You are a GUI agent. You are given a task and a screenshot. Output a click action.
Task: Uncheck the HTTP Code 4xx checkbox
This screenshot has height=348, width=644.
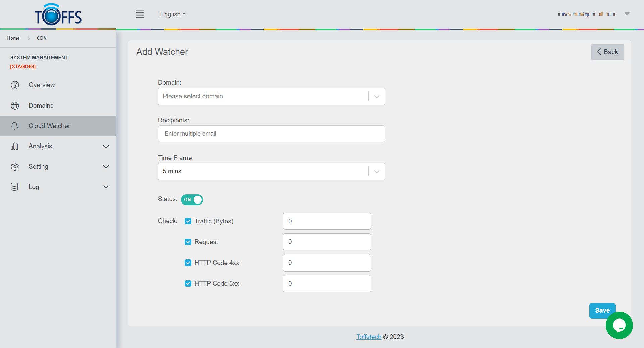(x=188, y=263)
